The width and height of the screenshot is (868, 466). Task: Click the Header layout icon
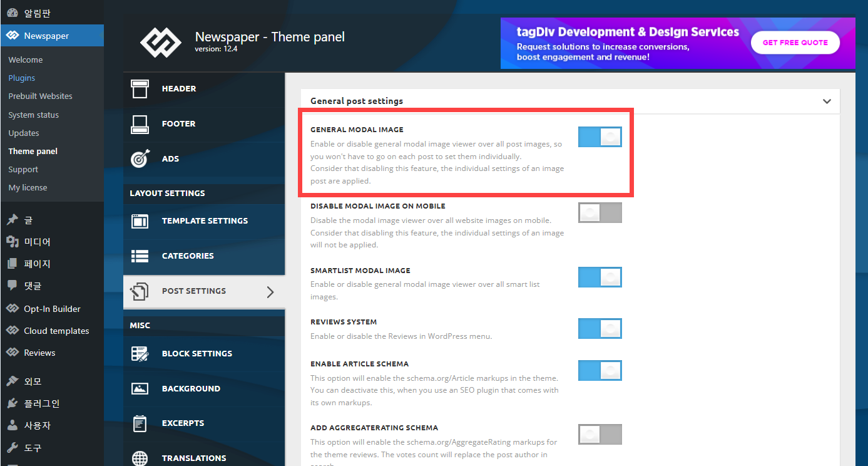point(140,89)
